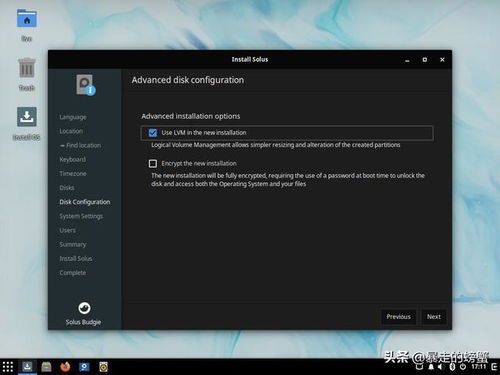
Task: Select the Users step in sidebar
Action: [67, 230]
